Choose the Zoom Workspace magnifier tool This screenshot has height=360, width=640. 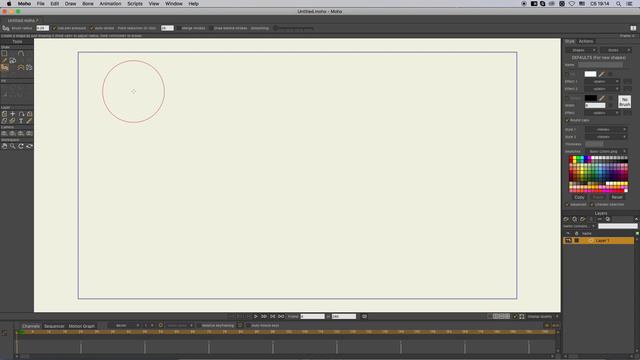pos(13,146)
